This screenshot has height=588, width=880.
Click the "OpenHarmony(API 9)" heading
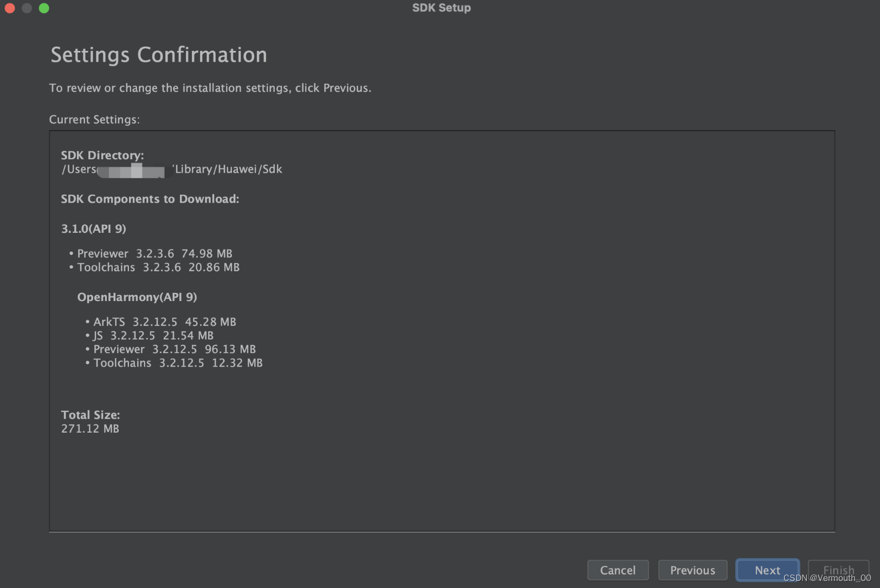click(x=137, y=297)
